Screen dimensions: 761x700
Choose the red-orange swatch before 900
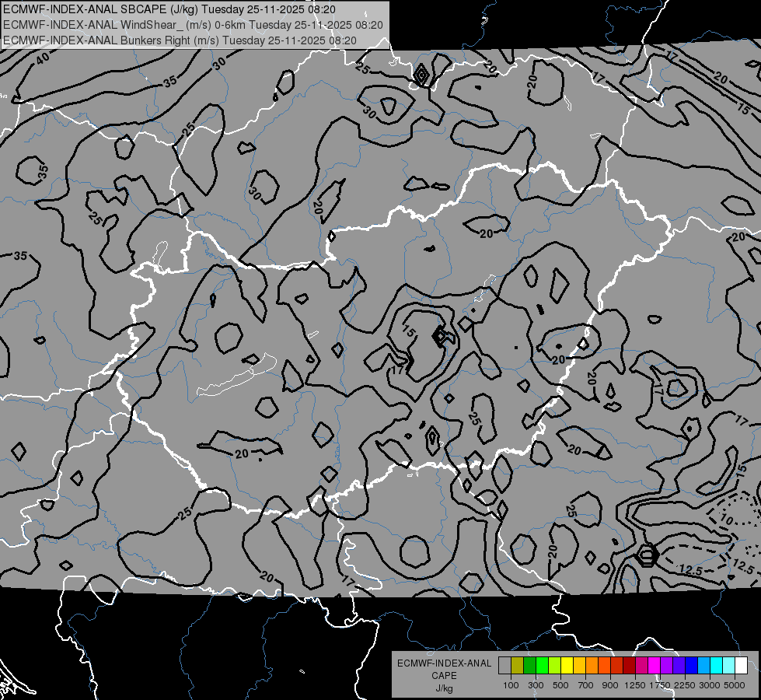(605, 665)
